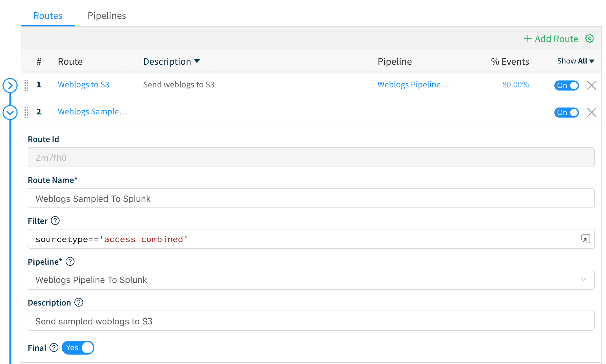Switch the Final toggle from Yes

click(78, 348)
